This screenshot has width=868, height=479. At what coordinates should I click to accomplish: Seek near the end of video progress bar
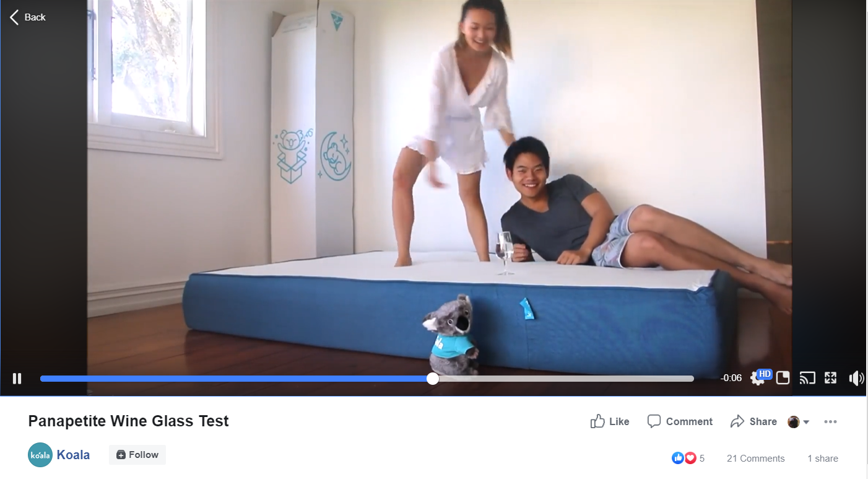[681, 379]
